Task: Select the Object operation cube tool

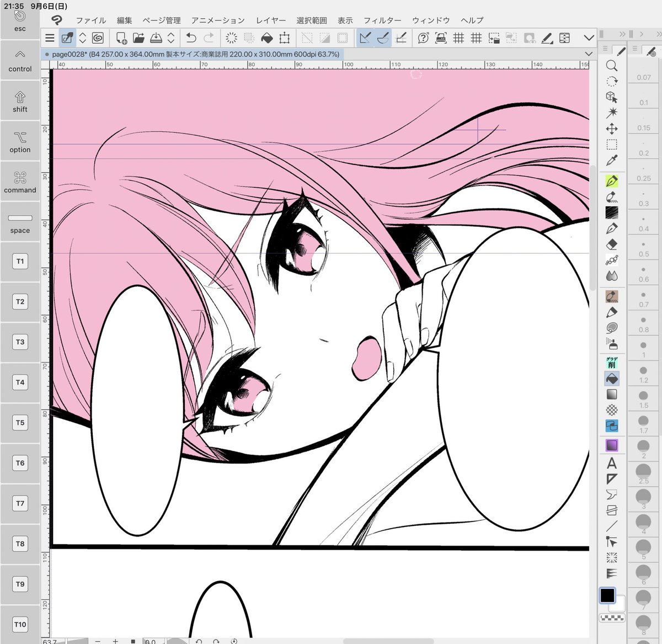Action: pyautogui.click(x=612, y=97)
